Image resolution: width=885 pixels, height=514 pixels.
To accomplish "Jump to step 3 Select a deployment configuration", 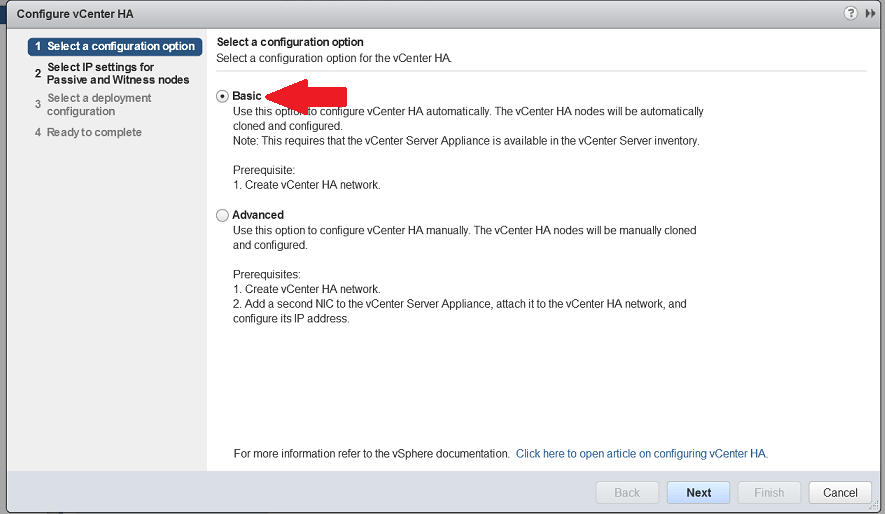I will point(99,105).
